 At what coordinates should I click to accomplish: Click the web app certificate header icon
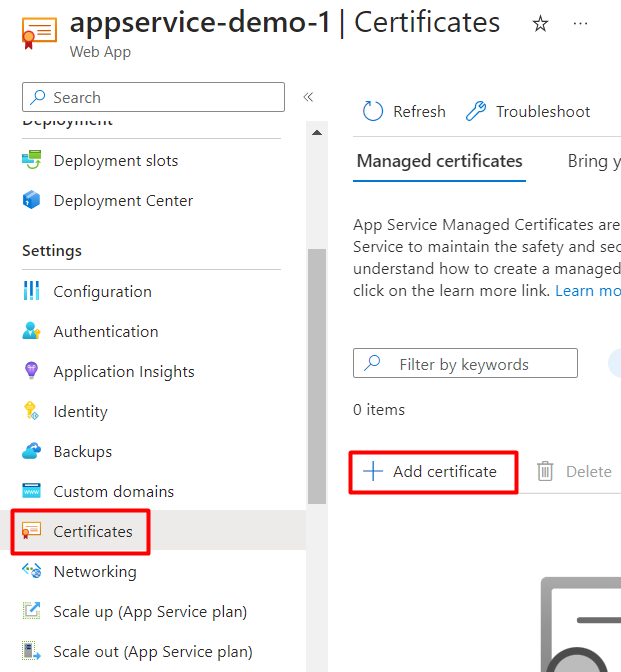point(39,33)
